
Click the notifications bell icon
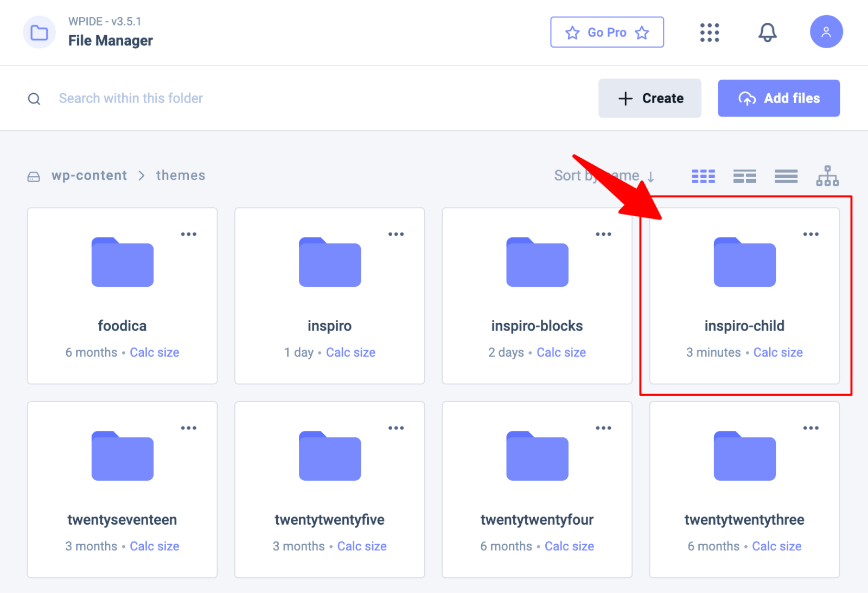(x=767, y=33)
